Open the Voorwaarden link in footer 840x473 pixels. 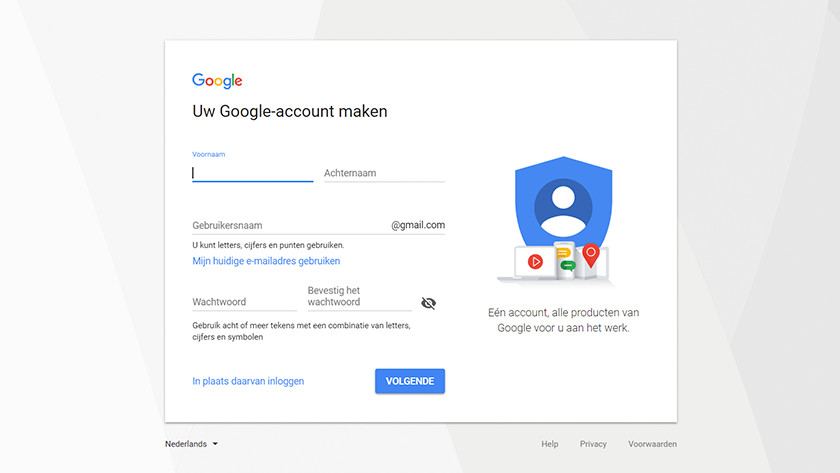point(652,444)
